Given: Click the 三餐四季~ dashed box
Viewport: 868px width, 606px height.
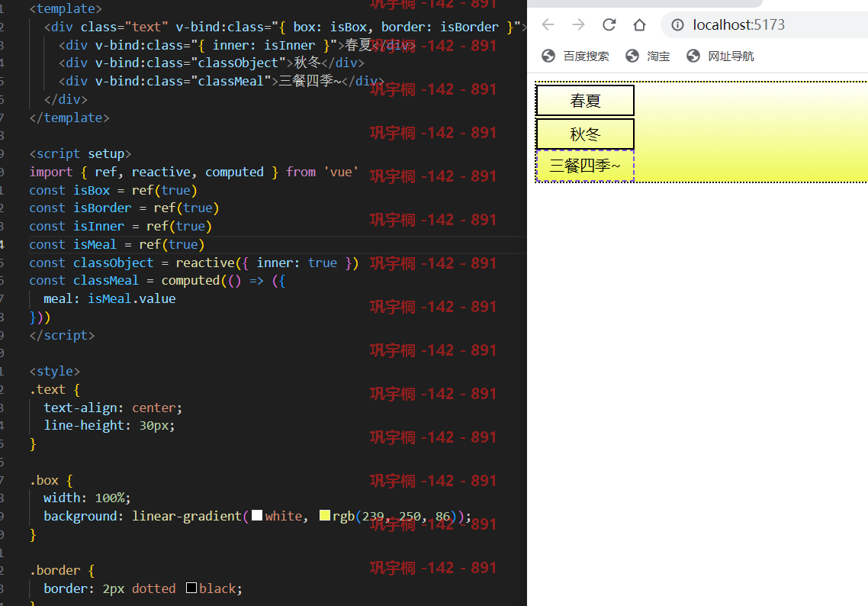Looking at the screenshot, I should point(585,166).
